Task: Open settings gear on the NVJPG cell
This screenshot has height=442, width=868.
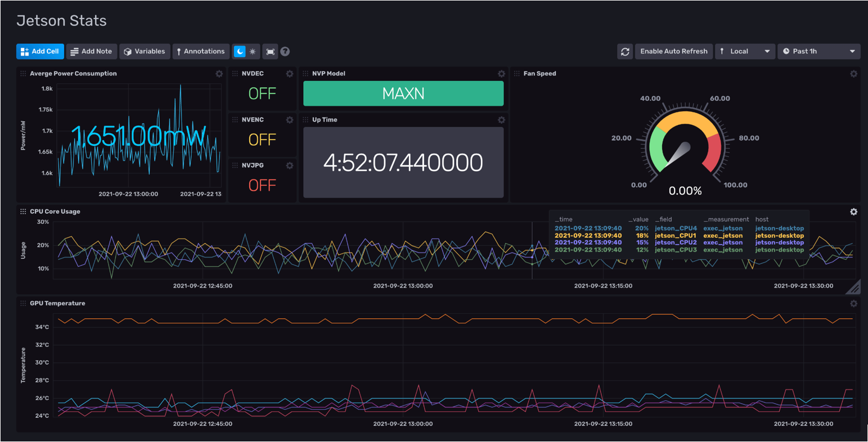Action: coord(289,165)
